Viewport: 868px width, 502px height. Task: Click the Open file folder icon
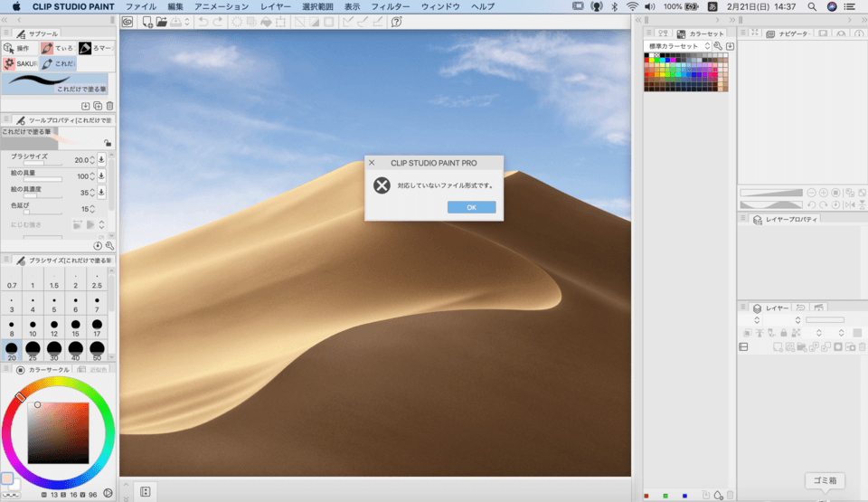[x=161, y=22]
